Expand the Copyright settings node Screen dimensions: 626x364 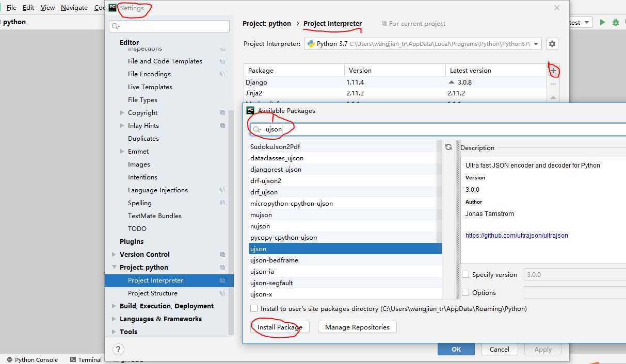(x=122, y=113)
